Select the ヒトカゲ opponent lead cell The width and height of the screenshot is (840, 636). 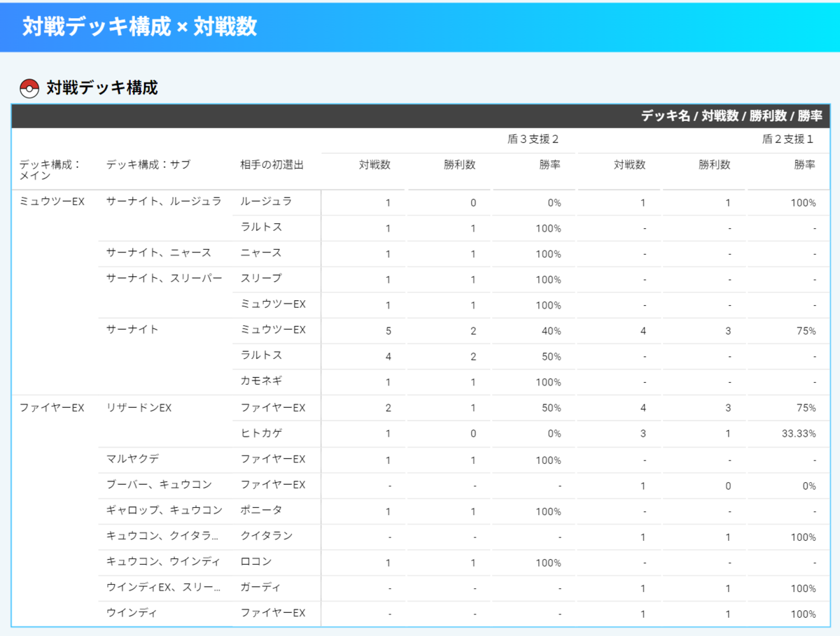(x=260, y=433)
